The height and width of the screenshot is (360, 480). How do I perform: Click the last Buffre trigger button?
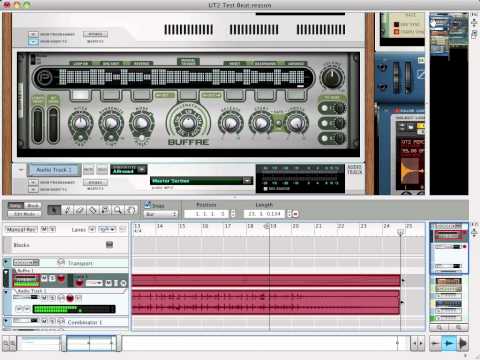[295, 95]
